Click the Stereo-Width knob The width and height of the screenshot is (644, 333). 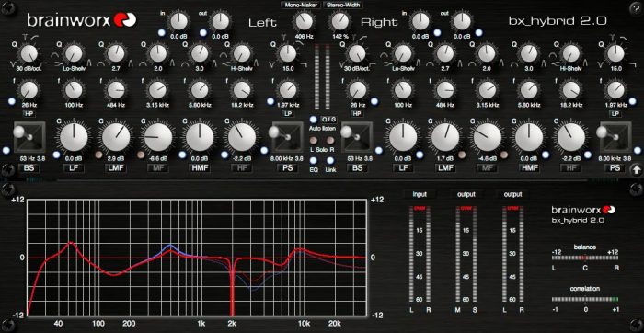coord(339,20)
